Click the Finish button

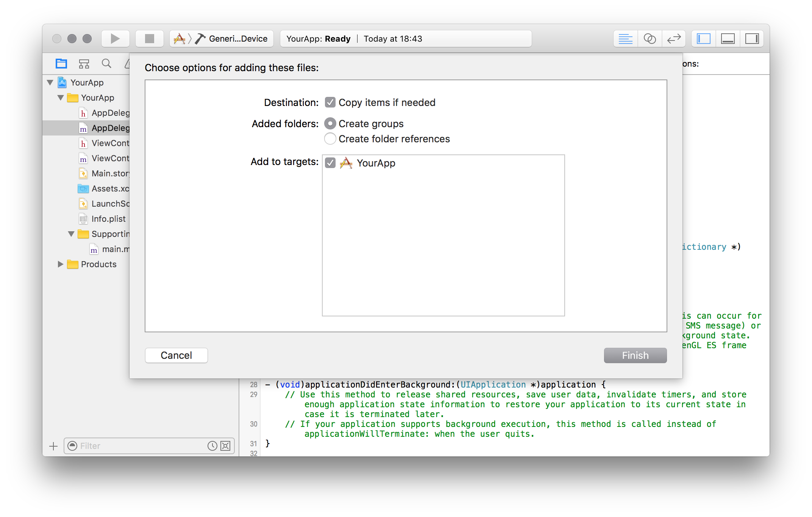pyautogui.click(x=635, y=355)
